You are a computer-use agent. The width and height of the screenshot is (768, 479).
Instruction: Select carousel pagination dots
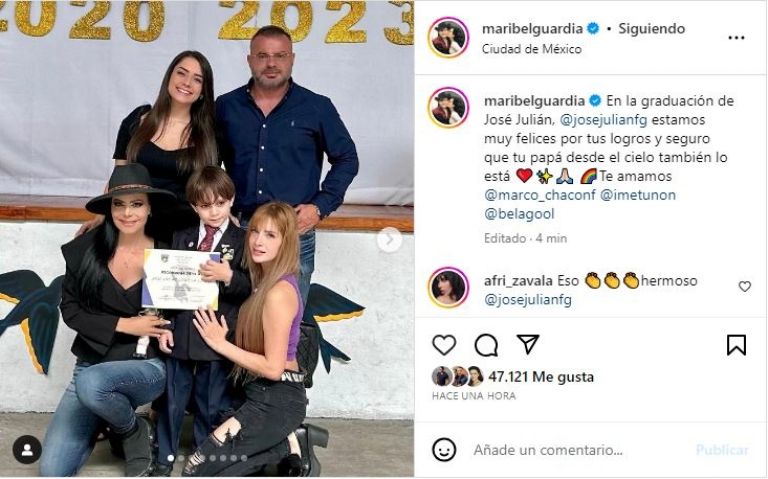pos(207,458)
